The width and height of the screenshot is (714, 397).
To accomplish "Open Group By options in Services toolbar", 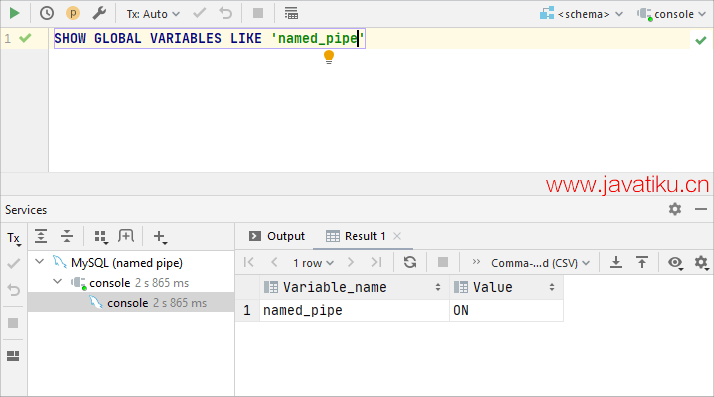I will [101, 237].
